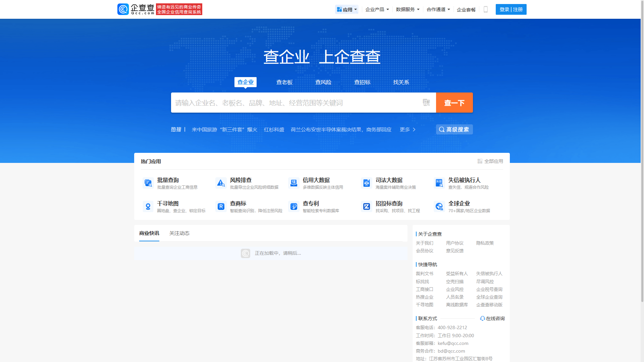Click the 招投标查询 icon
644x362 pixels.
coord(366,206)
